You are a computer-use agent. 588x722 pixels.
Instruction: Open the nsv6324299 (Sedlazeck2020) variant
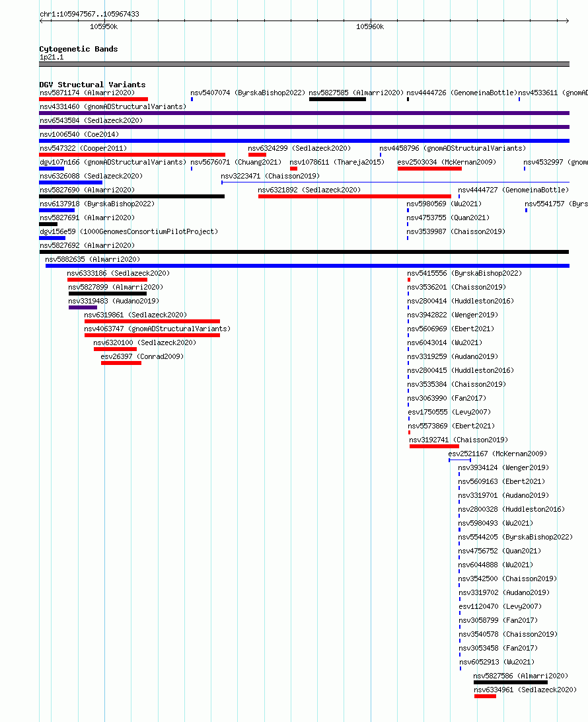[299, 148]
